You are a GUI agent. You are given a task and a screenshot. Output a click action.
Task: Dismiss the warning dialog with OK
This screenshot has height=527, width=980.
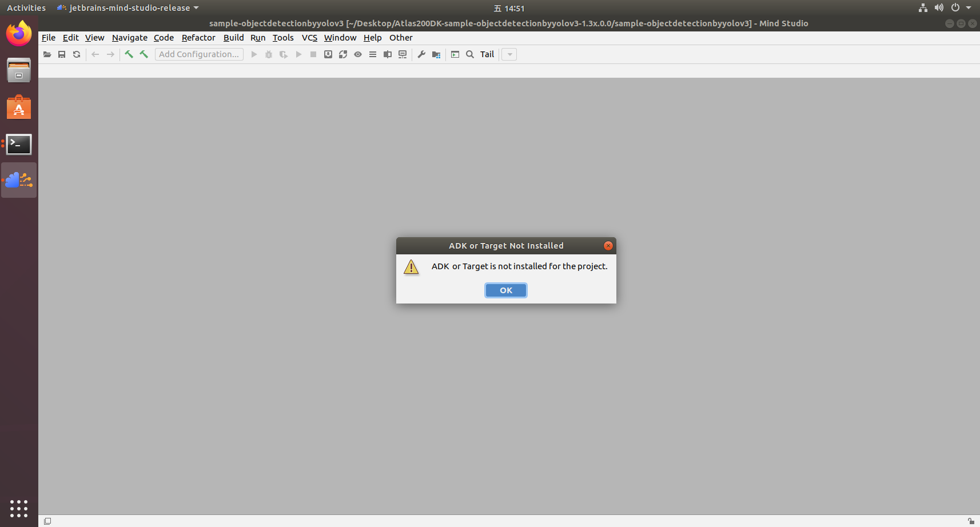[505, 290]
